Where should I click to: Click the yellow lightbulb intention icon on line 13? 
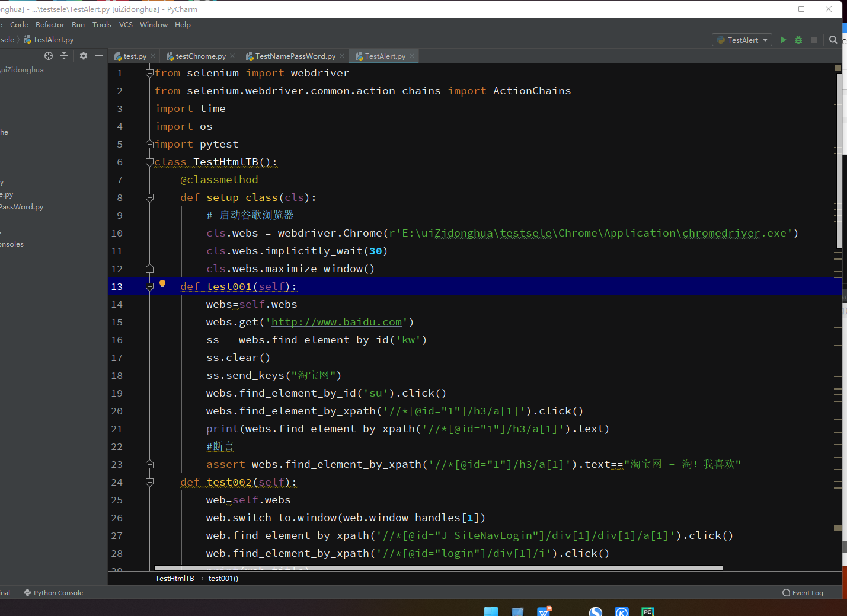(162, 284)
